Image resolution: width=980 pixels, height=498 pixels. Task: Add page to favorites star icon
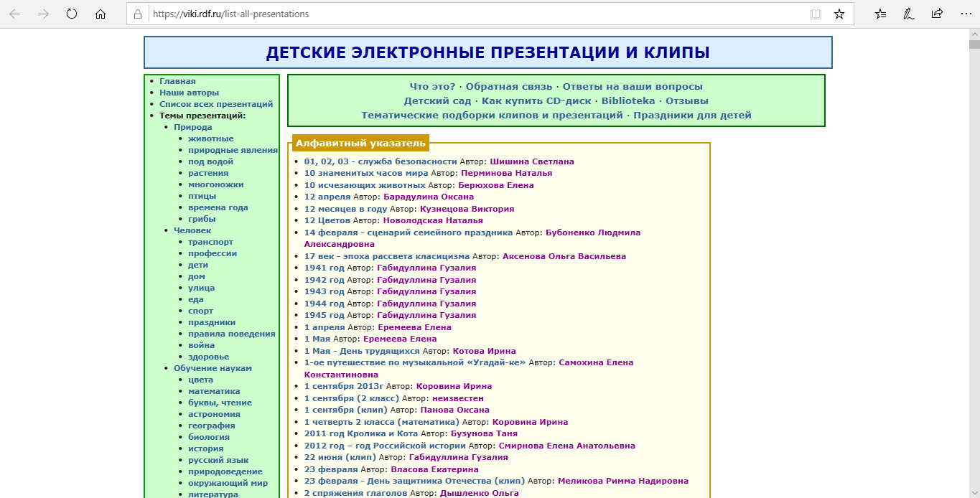tap(839, 14)
